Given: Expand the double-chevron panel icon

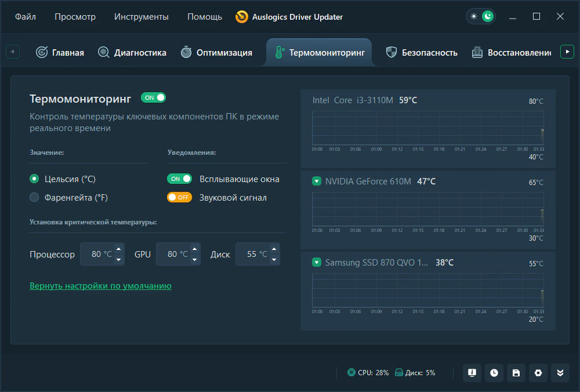Looking at the screenshot, I should coord(560,373).
